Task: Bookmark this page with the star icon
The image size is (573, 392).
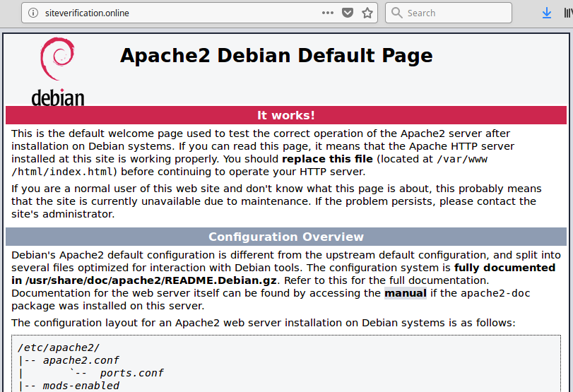Action: pos(367,13)
